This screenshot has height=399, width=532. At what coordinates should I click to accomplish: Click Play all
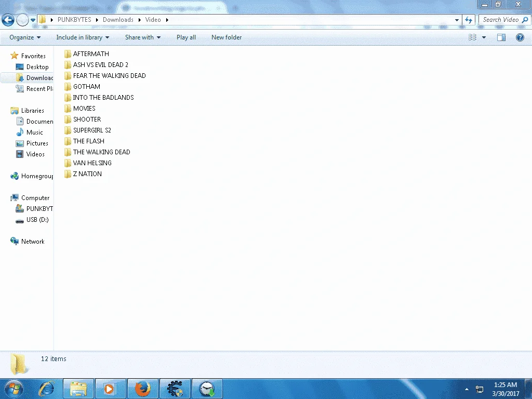[x=186, y=37]
